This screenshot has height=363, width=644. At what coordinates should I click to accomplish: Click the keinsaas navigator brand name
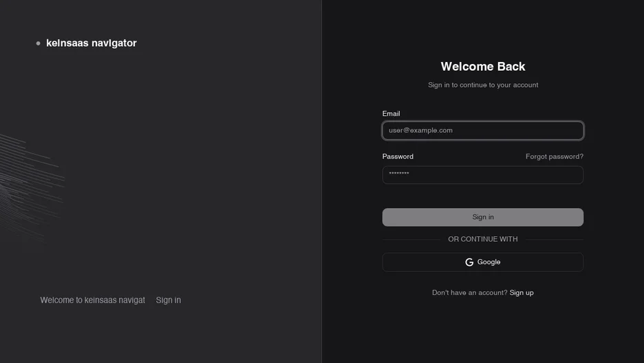click(92, 43)
